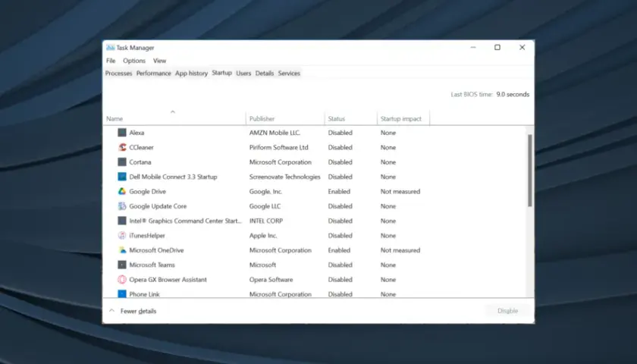Image resolution: width=637 pixels, height=364 pixels.
Task: Select the Opera GX Browser Assistant name
Action: (168, 279)
